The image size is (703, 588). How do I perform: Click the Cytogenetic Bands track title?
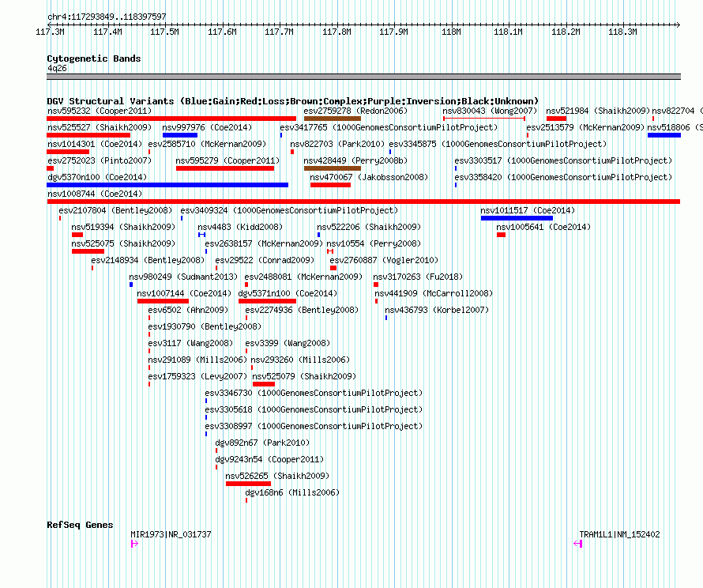[x=94, y=58]
